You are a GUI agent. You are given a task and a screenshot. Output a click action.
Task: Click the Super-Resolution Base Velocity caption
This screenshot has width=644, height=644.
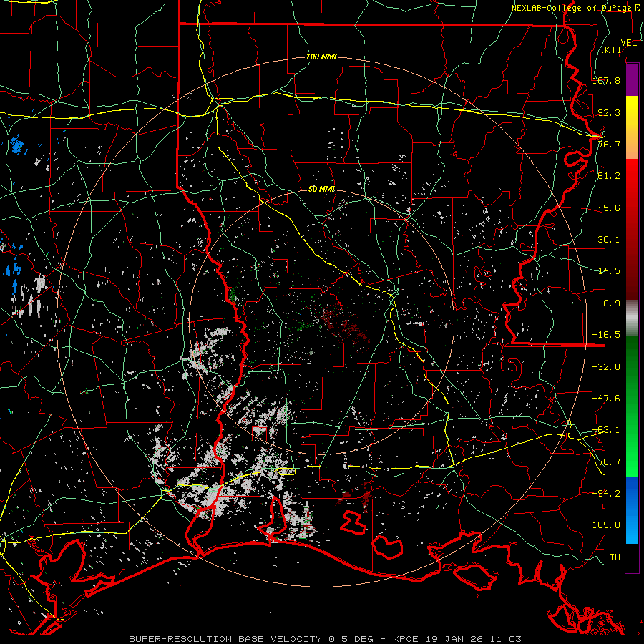pyautogui.click(x=326, y=639)
